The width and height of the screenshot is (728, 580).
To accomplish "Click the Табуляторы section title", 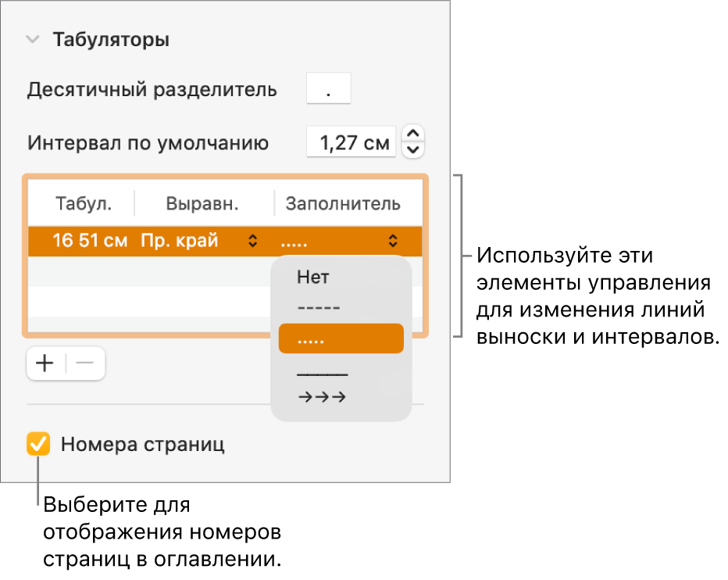I will (x=111, y=40).
